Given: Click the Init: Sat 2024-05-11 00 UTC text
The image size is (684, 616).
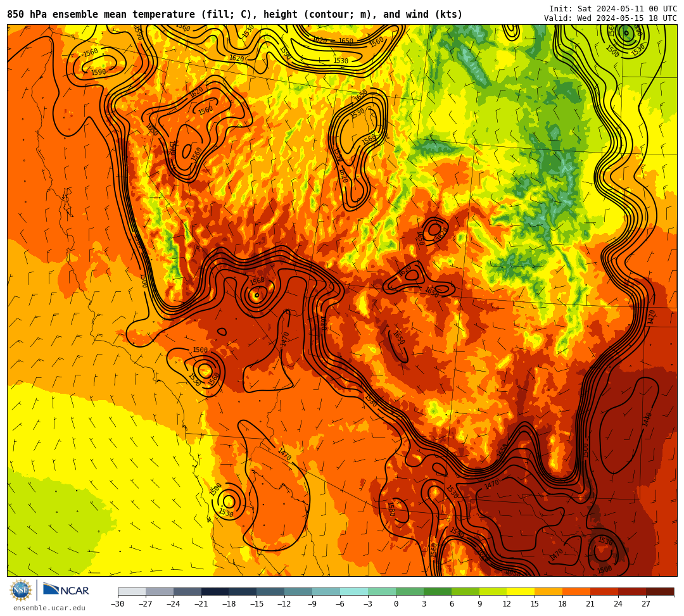Looking at the screenshot, I should click(613, 9).
